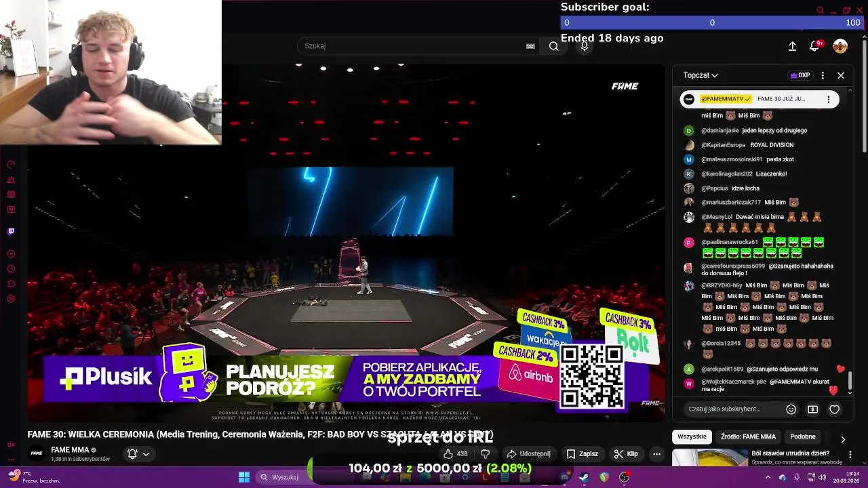Click the Twitch icon in browser sidebar
This screenshot has height=488, width=868.
click(x=11, y=232)
